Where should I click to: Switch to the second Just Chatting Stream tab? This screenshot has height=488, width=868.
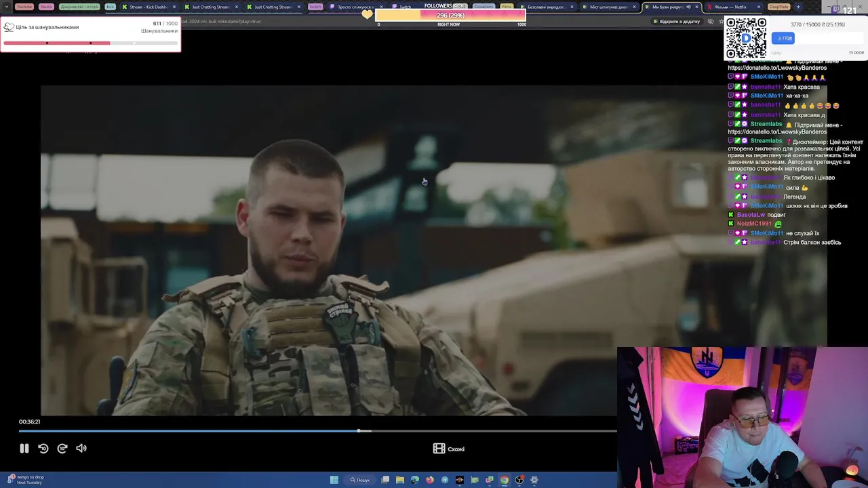(x=271, y=7)
